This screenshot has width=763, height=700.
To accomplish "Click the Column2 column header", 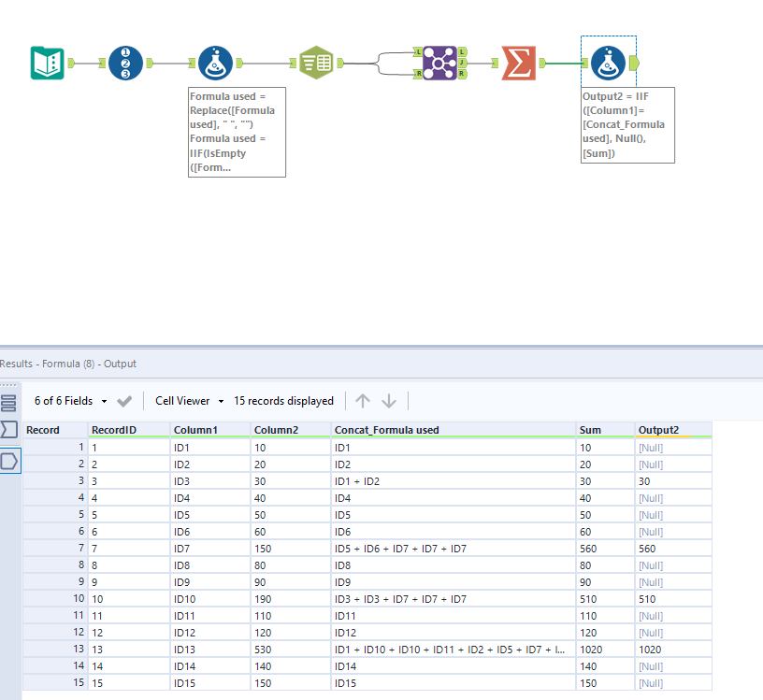I will pos(291,430).
